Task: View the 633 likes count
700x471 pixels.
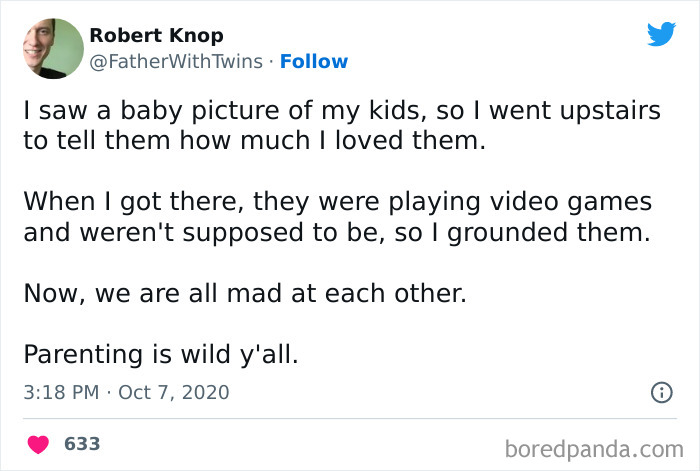Action: [x=82, y=443]
